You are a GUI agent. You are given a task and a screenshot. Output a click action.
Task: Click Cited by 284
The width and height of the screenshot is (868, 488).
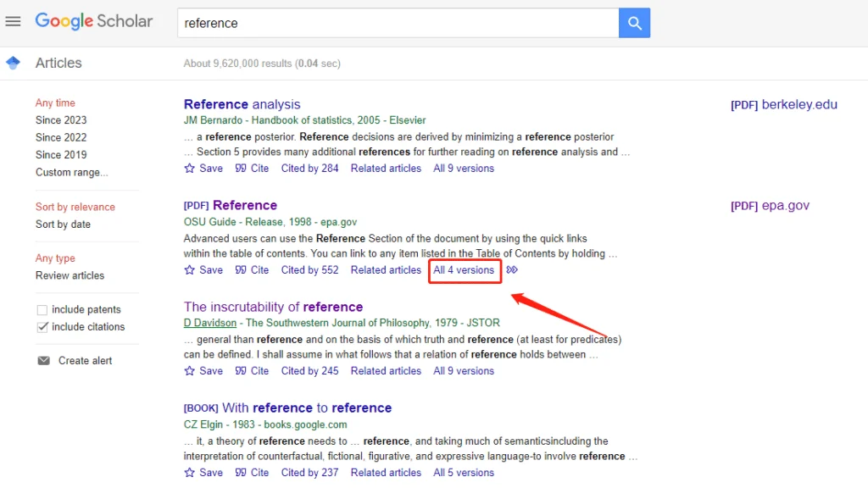coord(309,169)
